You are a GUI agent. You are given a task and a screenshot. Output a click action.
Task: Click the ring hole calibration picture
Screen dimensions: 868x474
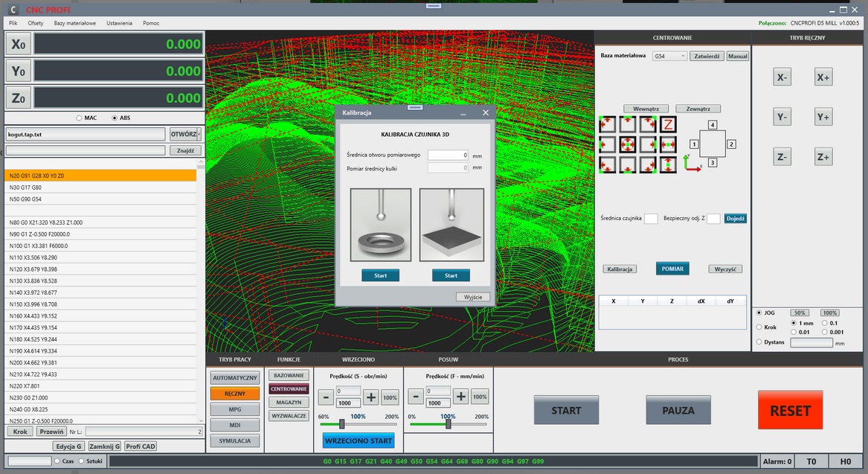[x=381, y=225]
